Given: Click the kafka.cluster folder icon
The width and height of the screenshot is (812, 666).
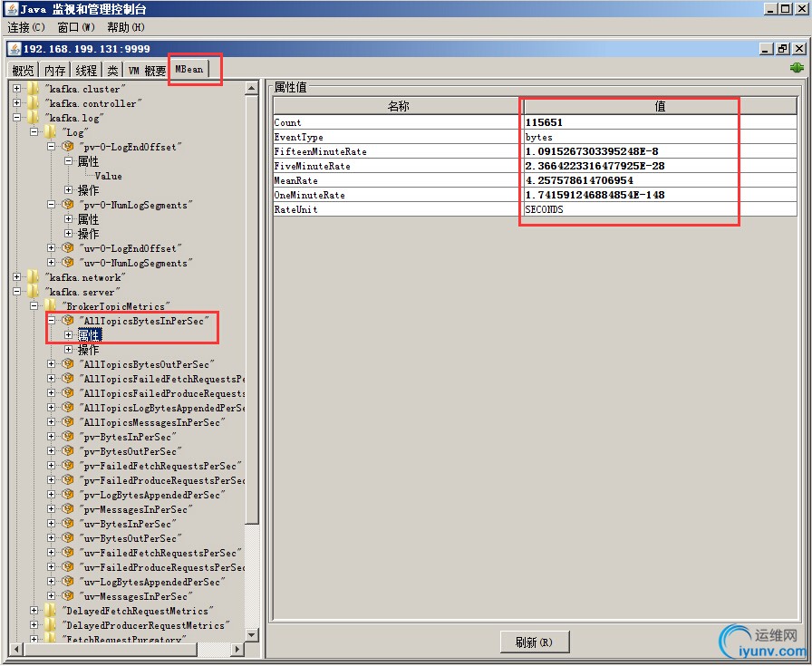Looking at the screenshot, I should pos(34,89).
